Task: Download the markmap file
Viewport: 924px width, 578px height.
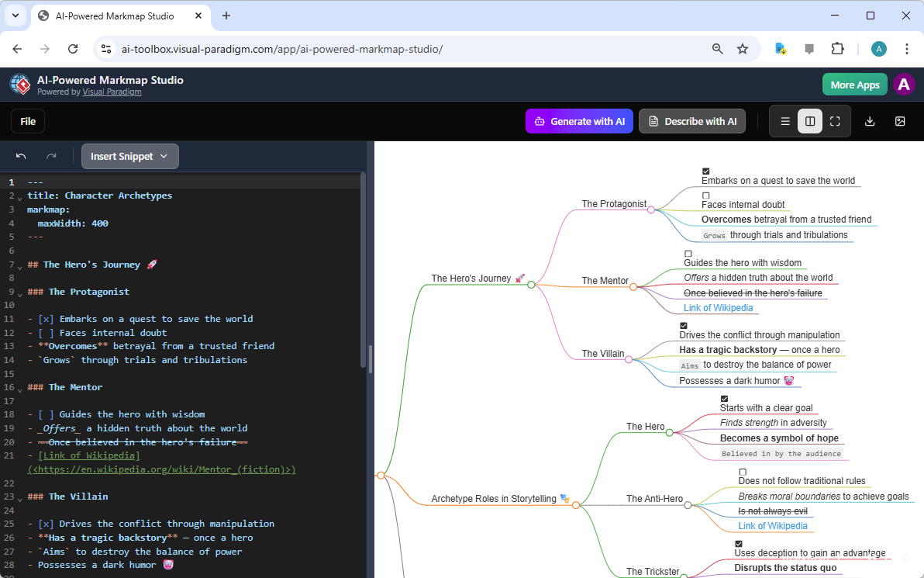Action: click(869, 121)
